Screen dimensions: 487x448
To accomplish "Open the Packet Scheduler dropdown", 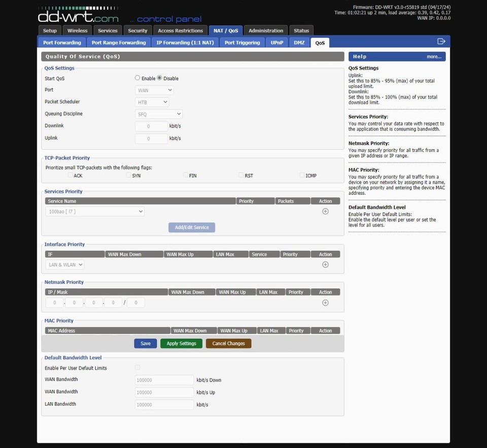I will tap(152, 101).
